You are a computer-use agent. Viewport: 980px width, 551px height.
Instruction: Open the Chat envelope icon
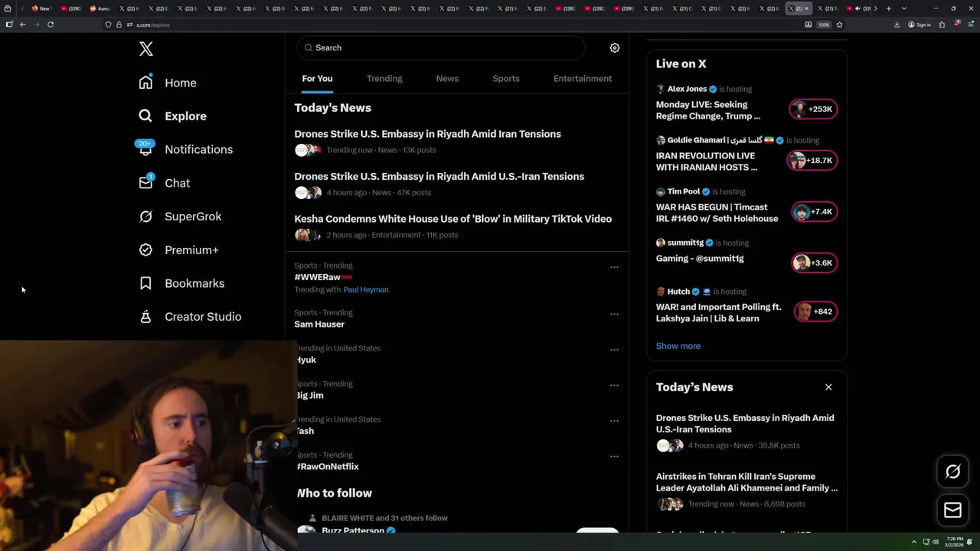(x=145, y=182)
